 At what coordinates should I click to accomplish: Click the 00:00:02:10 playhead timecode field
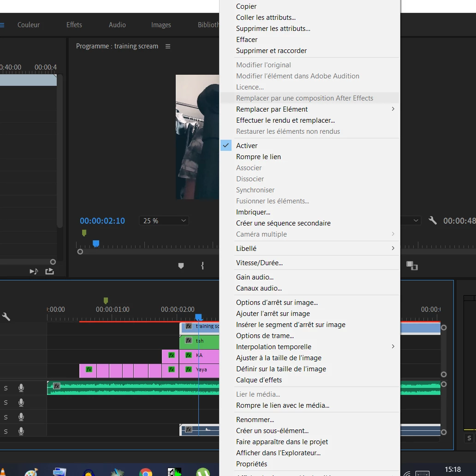tap(102, 220)
